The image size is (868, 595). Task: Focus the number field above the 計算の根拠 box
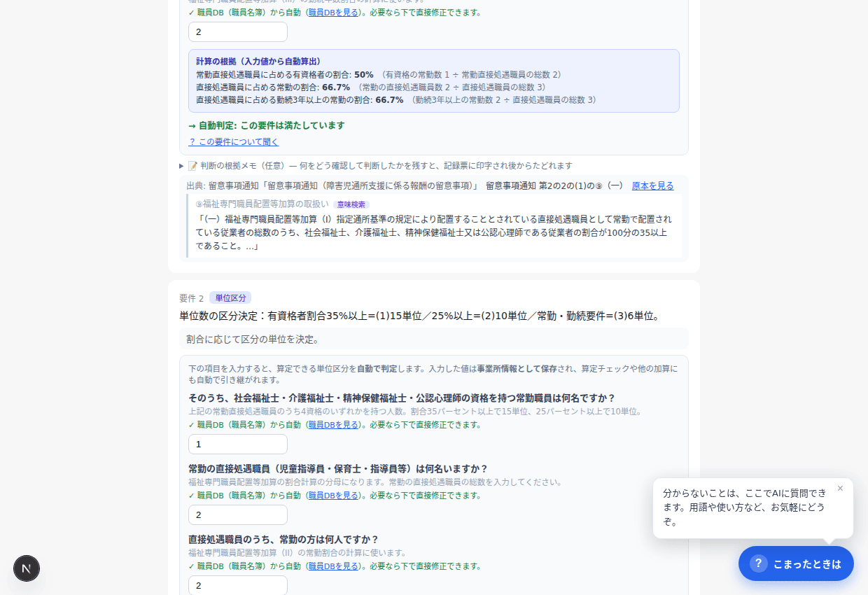pos(238,31)
